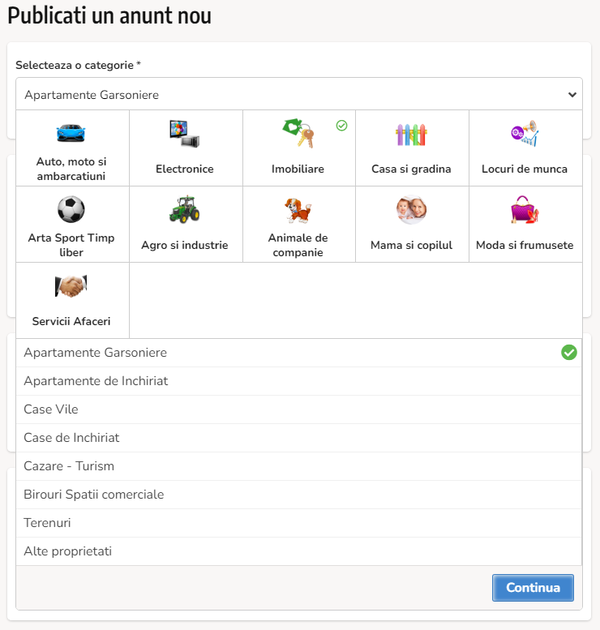The width and height of the screenshot is (600, 630).
Task: Choose the puppy Animale de companie icon
Action: pos(298,210)
